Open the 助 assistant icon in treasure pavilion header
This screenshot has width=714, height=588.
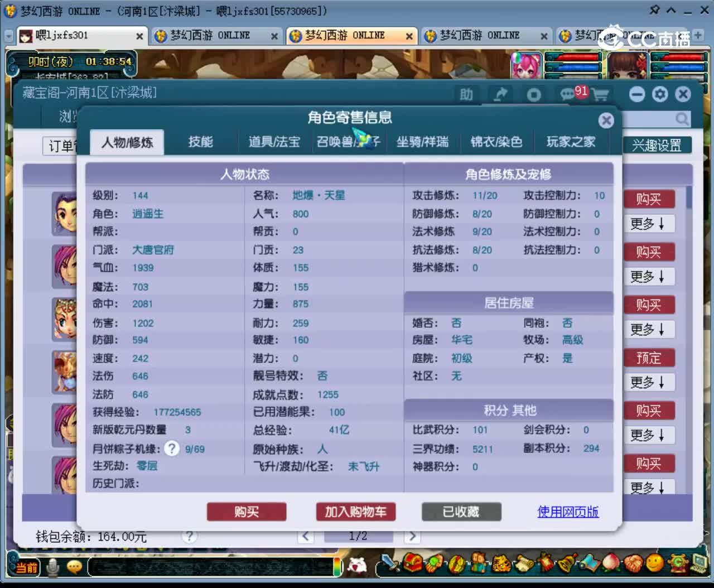pyautogui.click(x=466, y=94)
